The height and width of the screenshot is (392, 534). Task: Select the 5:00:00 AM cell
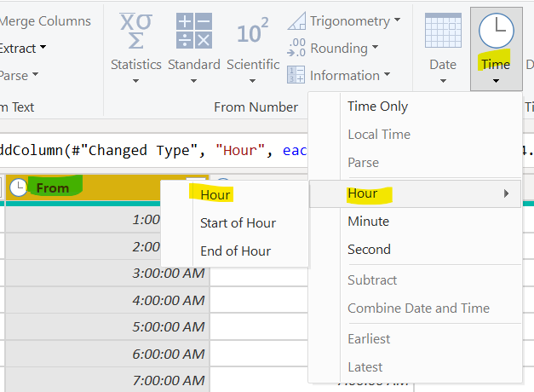107,326
